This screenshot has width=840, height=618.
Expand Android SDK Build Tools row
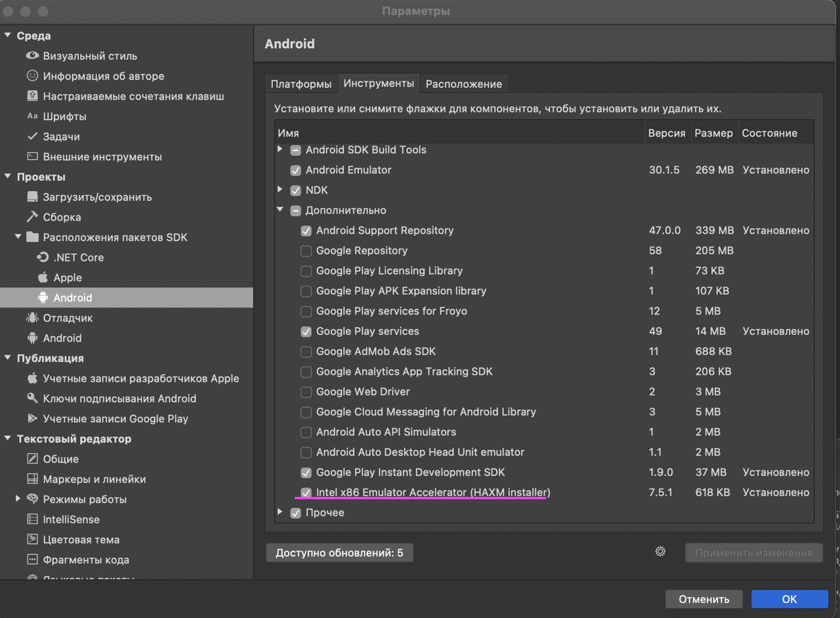tap(280, 150)
